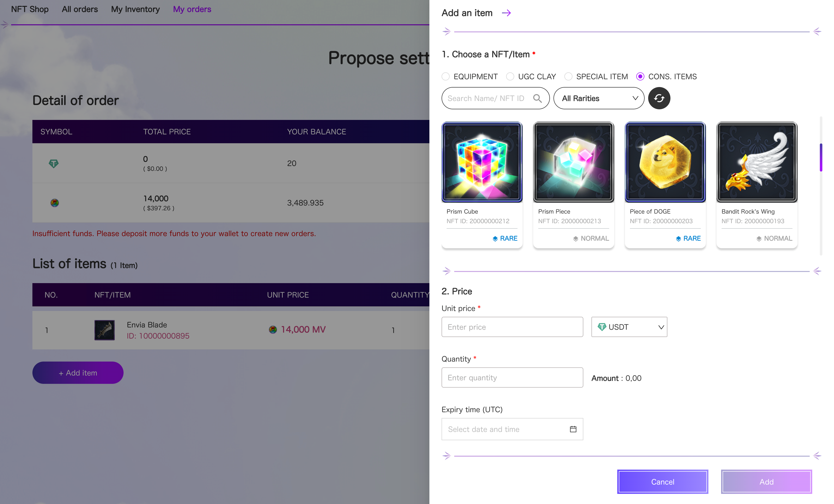
Task: Choose the SPECIAL ITEM radio button
Action: 568,76
